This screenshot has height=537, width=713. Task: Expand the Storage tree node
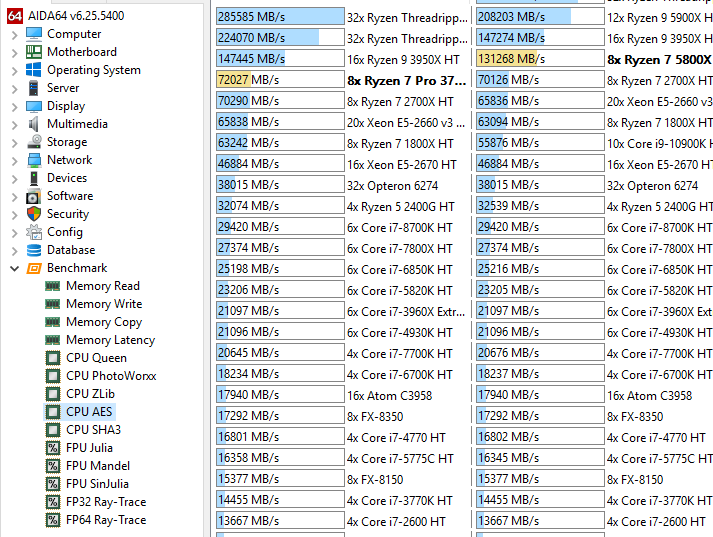[x=15, y=143]
